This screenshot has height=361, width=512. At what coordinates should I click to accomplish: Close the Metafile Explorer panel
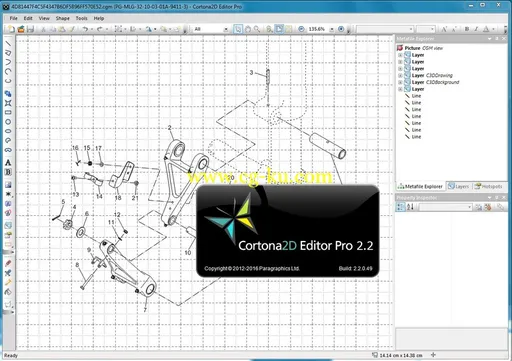coord(504,39)
